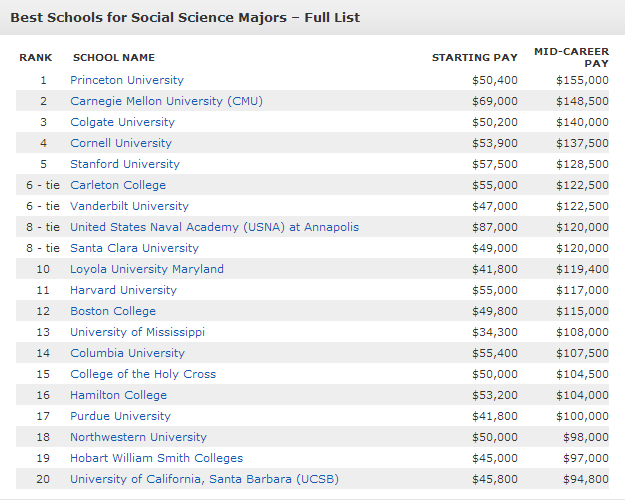Open the Princeton University link
This screenshot has width=625, height=501.
tap(127, 80)
